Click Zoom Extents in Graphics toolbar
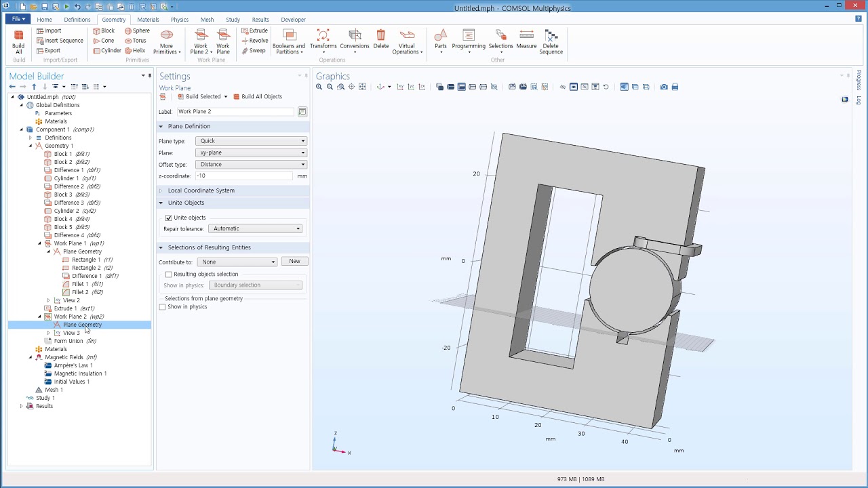The height and width of the screenshot is (488, 868). (362, 87)
